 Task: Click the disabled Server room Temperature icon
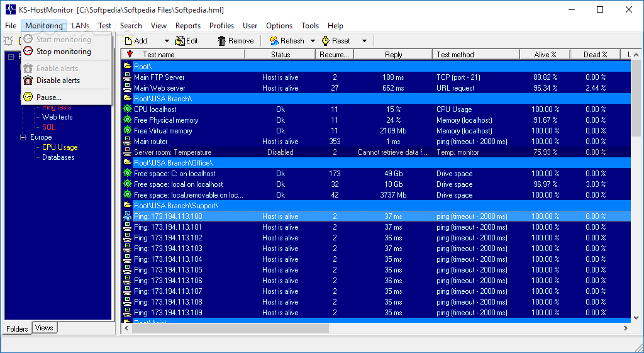point(127,152)
